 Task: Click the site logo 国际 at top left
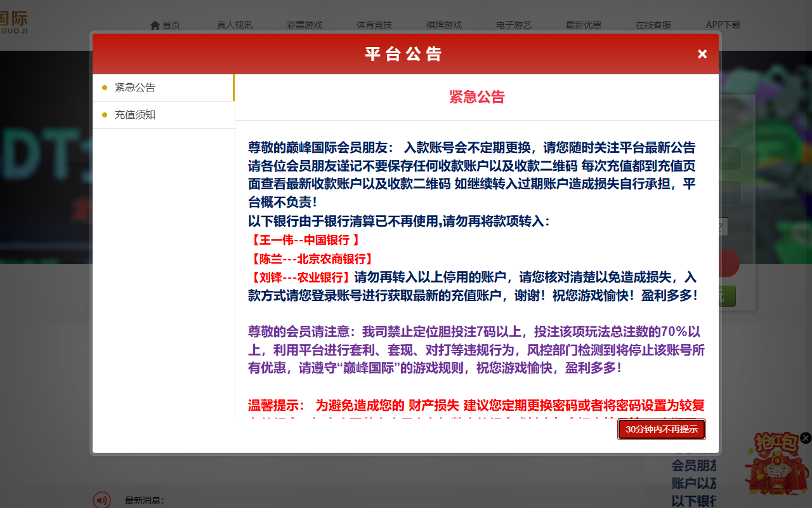(x=14, y=22)
